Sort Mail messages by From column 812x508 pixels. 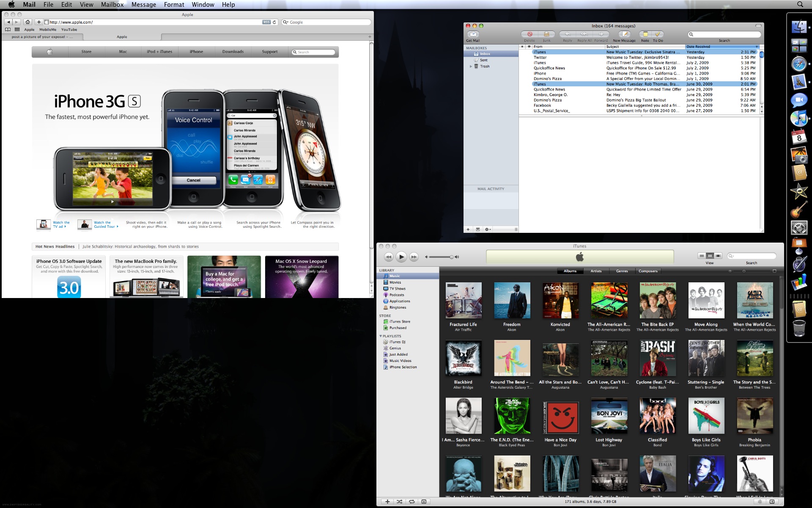click(x=568, y=47)
